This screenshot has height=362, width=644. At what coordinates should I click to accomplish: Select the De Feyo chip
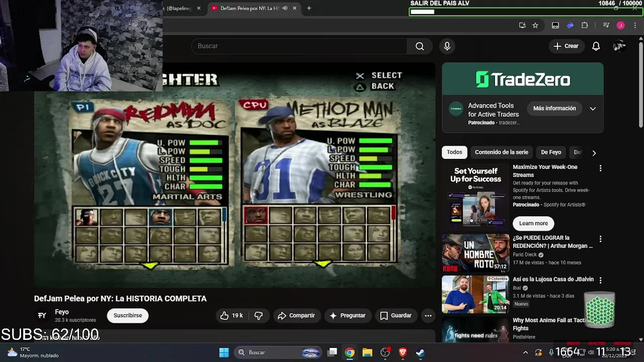551,152
